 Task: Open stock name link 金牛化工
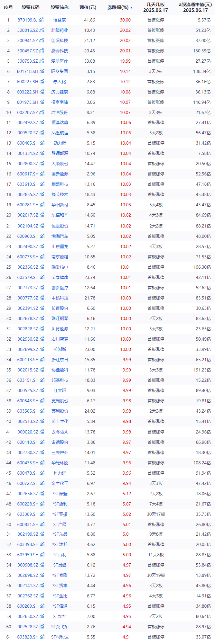click(x=60, y=483)
